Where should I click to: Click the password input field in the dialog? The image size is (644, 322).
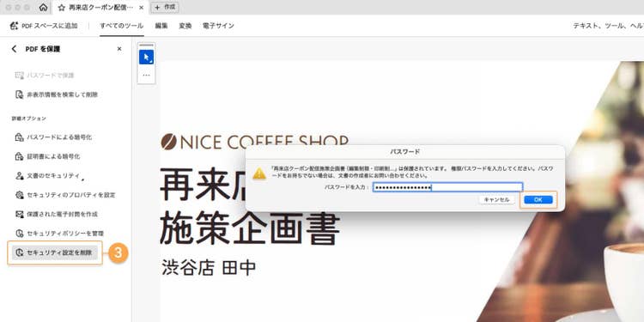[x=447, y=187]
